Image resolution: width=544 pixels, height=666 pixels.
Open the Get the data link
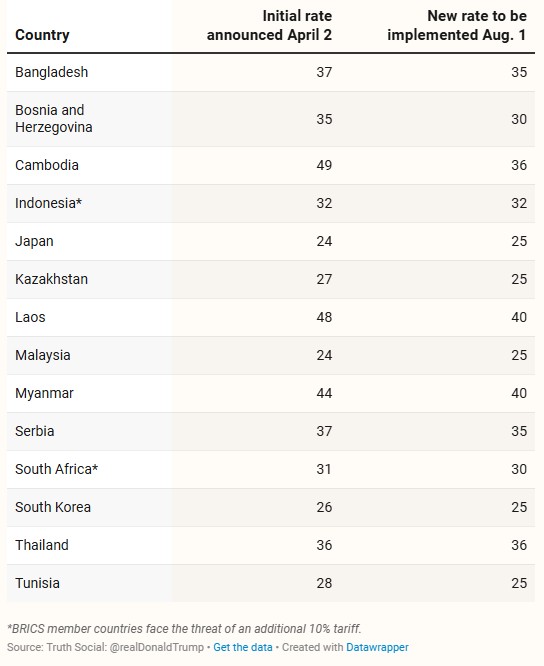[242, 647]
